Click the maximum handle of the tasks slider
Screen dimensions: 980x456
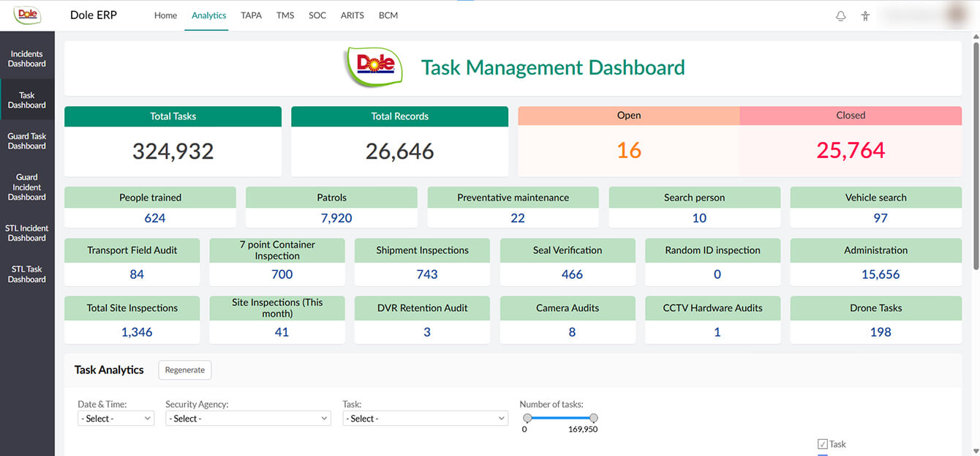[x=594, y=418]
